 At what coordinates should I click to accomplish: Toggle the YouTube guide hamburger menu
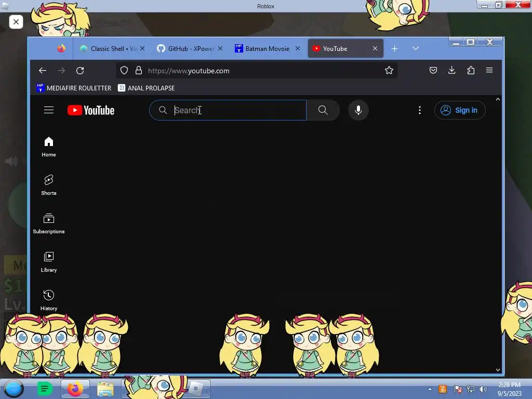click(x=49, y=110)
